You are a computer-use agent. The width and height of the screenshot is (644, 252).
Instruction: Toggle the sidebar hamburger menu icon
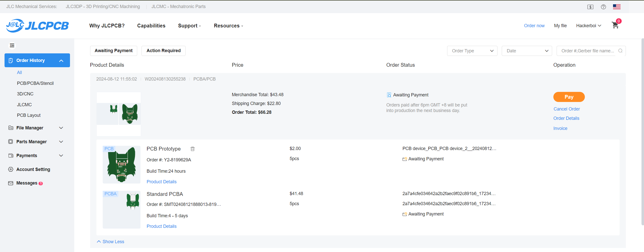[x=12, y=46]
